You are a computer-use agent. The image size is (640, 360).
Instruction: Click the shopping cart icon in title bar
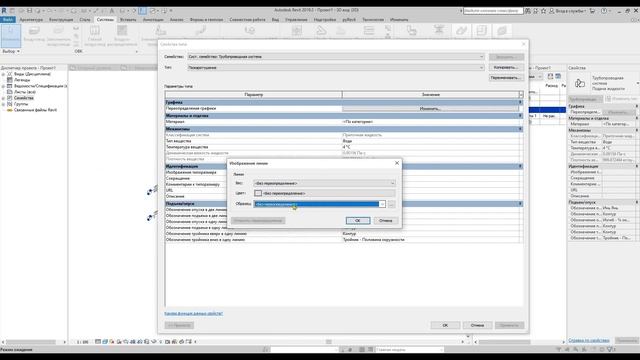(x=592, y=11)
